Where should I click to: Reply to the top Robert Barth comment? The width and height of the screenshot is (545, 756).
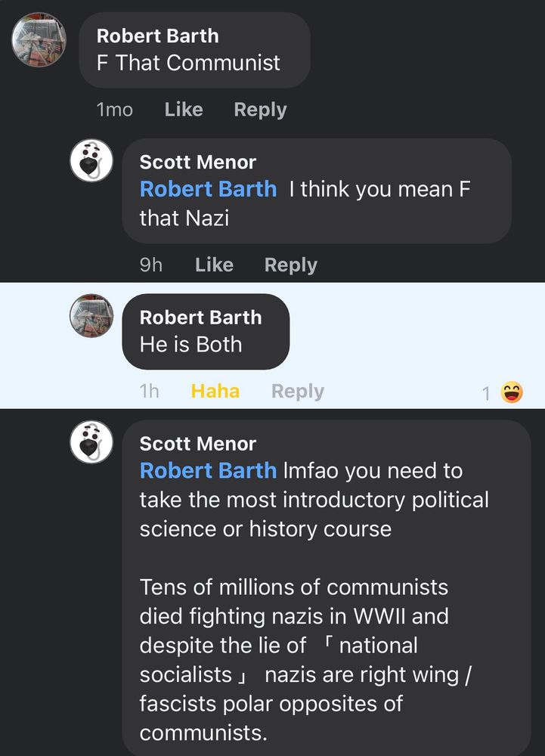coord(260,109)
